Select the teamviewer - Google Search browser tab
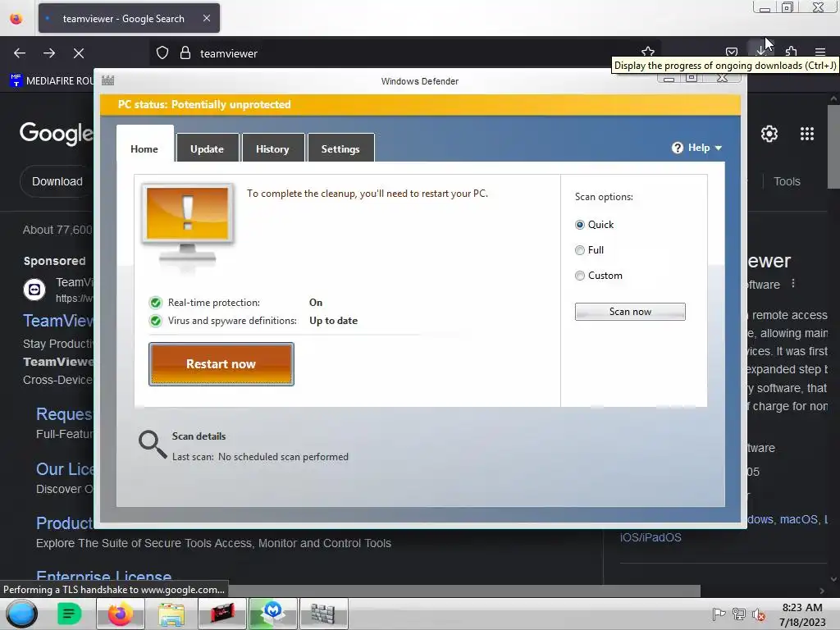The height and width of the screenshot is (630, 840). tap(124, 19)
